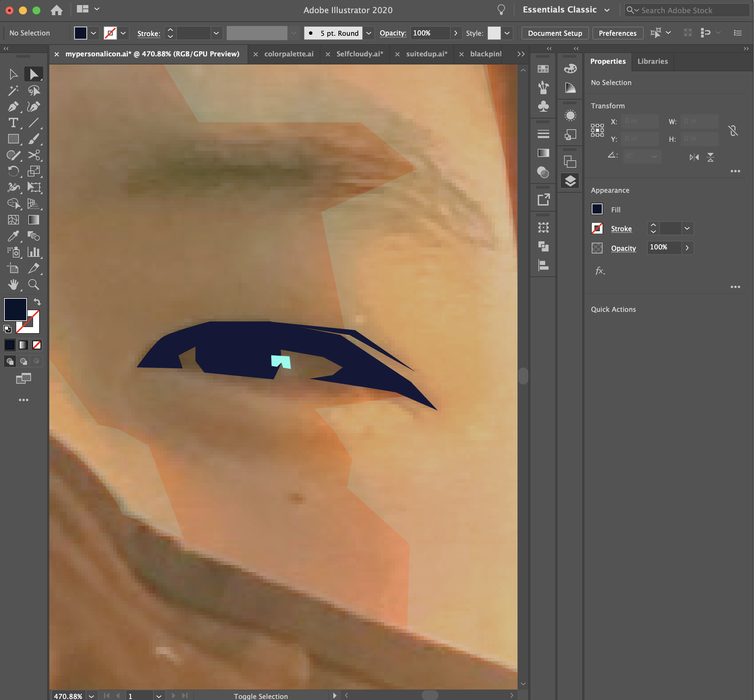Viewport: 754px width, 700px height.
Task: Select the Direct Selection tool
Action: [x=34, y=74]
